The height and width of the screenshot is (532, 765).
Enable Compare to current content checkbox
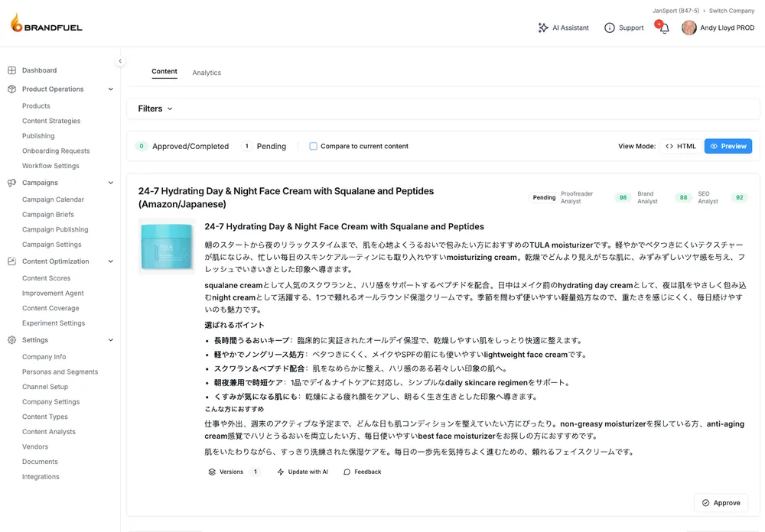[x=313, y=146]
